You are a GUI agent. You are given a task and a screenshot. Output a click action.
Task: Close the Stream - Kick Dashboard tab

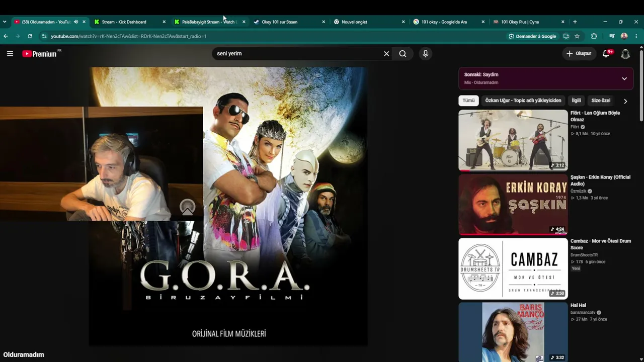(x=164, y=22)
